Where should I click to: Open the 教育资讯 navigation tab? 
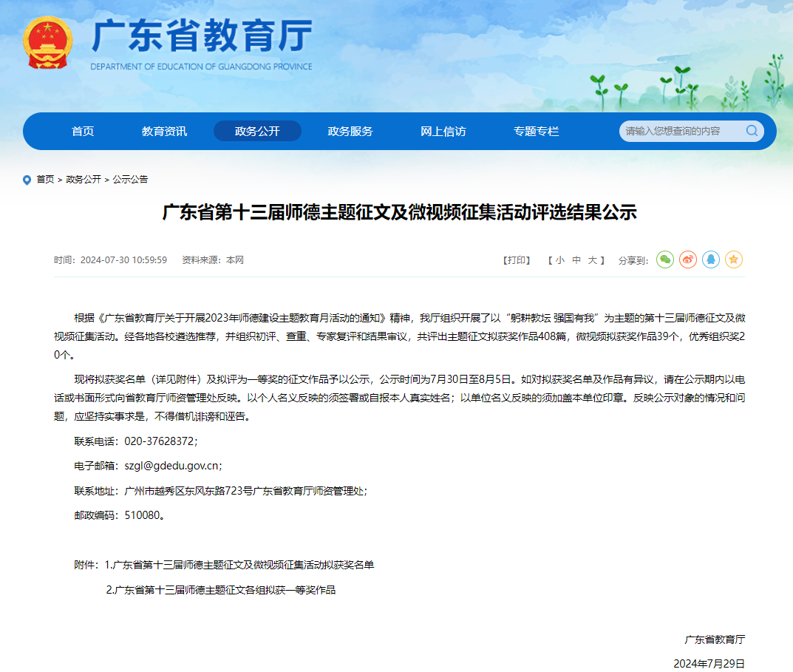tap(164, 132)
